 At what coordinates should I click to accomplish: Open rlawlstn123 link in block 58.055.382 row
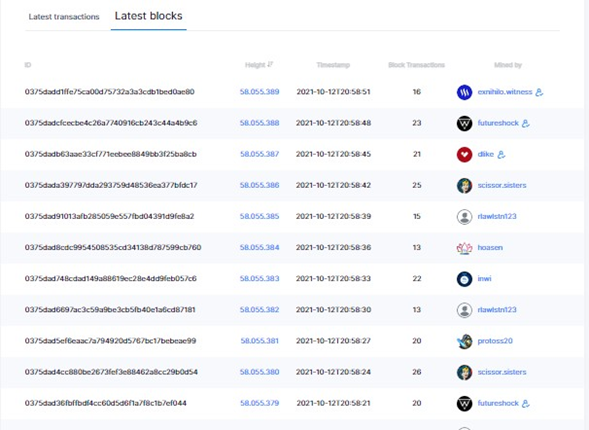[x=497, y=310]
